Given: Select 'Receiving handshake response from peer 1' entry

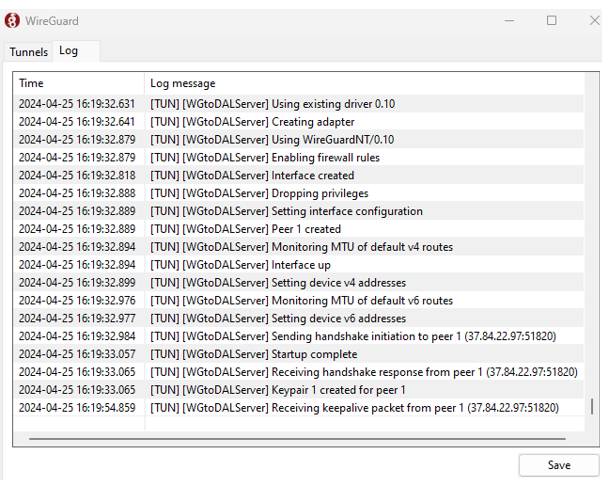Looking at the screenshot, I should 298,372.
